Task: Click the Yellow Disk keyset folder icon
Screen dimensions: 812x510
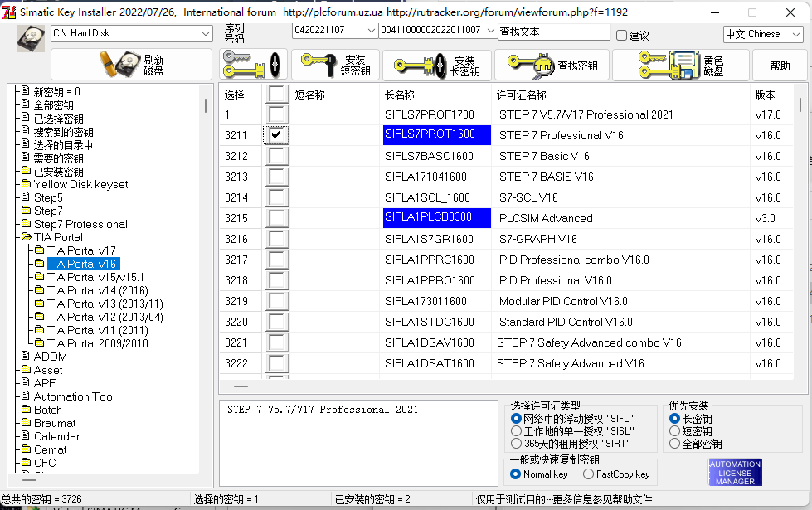Action: pos(27,184)
